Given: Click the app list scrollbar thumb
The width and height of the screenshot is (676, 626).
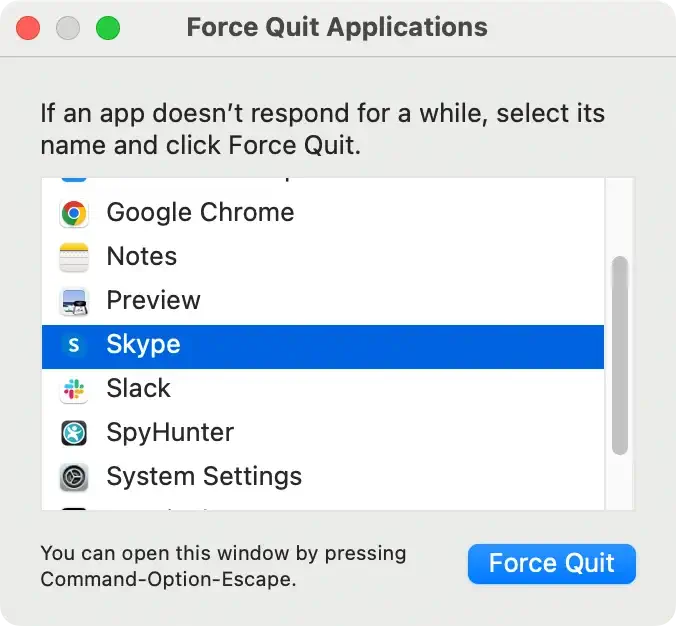Looking at the screenshot, I should pyautogui.click(x=620, y=355).
